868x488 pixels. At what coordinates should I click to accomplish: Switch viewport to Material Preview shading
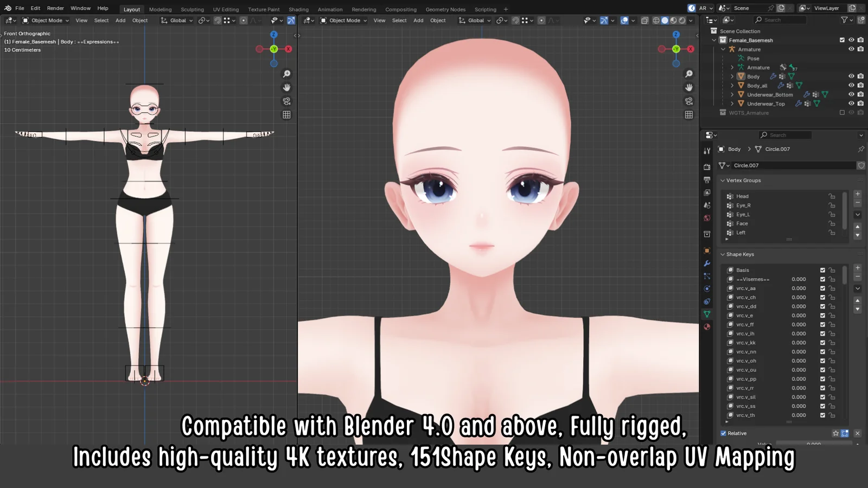click(673, 20)
